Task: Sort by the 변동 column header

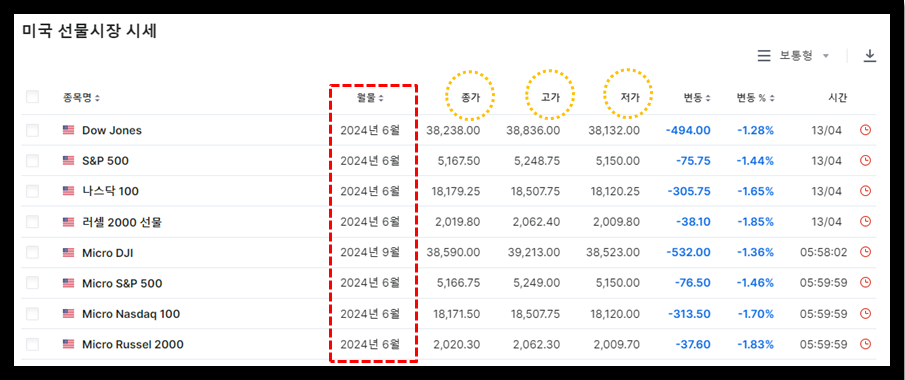Action: click(697, 98)
